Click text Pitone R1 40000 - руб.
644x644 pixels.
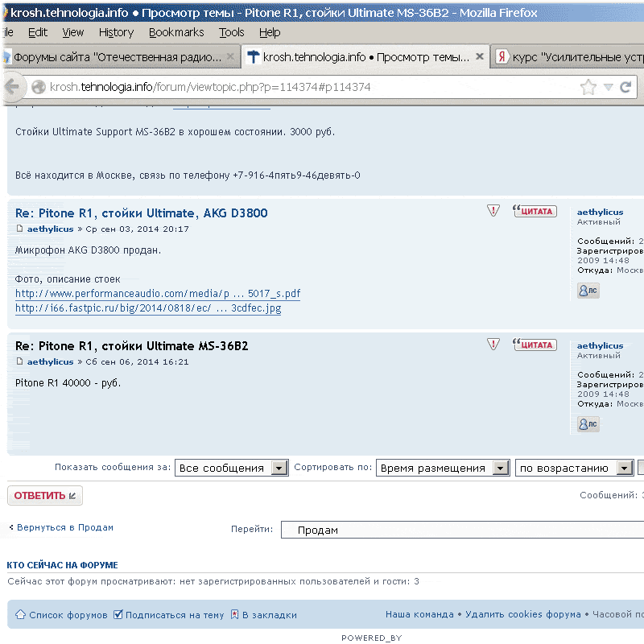pos(68,383)
